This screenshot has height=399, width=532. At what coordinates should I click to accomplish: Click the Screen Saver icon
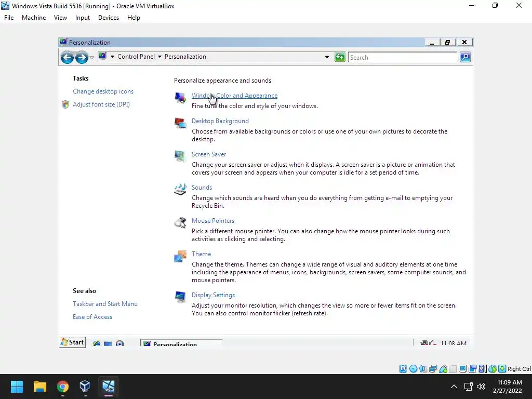[180, 156]
